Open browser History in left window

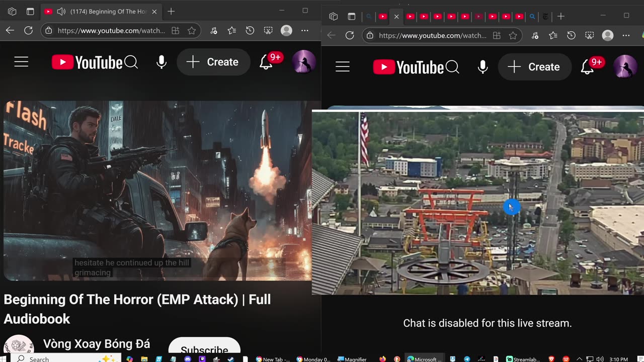point(250,31)
